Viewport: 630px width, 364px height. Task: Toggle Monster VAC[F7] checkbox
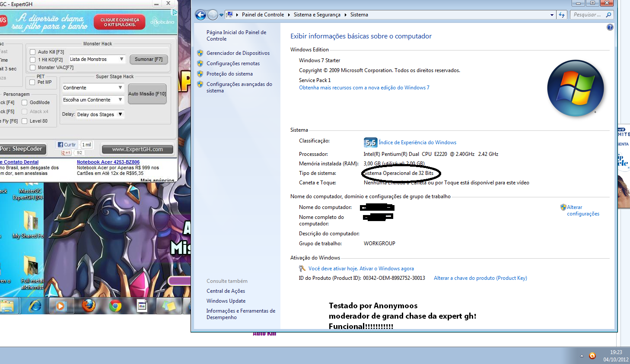(32, 67)
